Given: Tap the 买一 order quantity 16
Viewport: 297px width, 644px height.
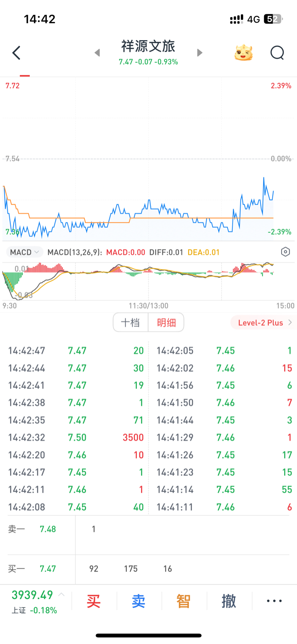Looking at the screenshot, I should 167,569.
